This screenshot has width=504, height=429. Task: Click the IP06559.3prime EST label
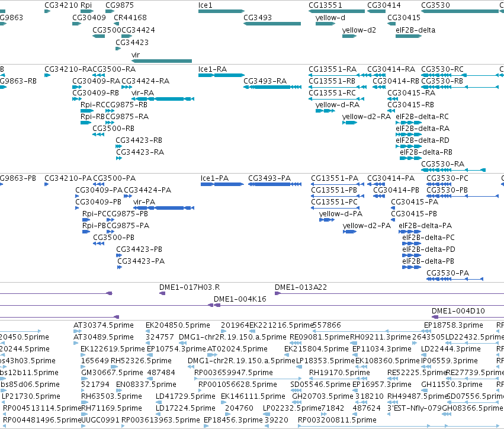pos(450,361)
